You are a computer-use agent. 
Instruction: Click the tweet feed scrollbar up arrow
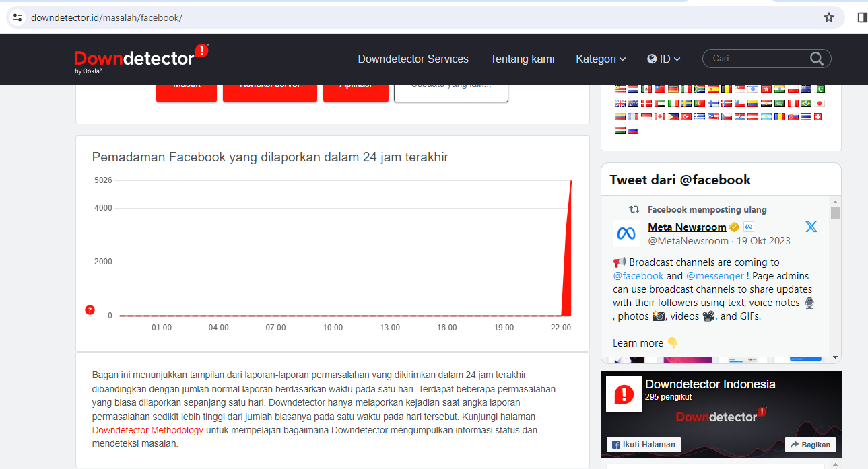click(x=836, y=201)
